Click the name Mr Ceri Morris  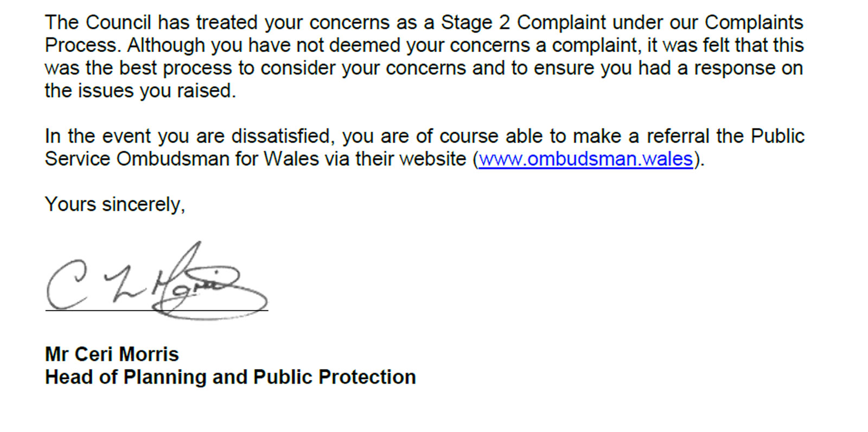coord(112,354)
